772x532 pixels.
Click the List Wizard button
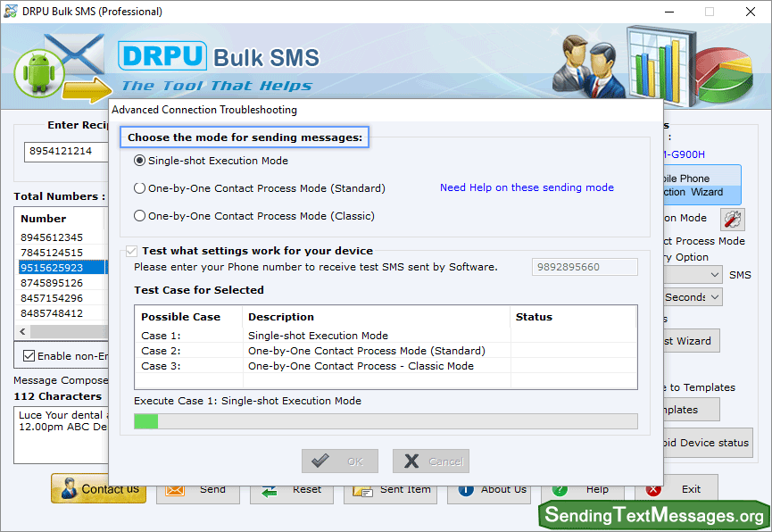(x=692, y=341)
